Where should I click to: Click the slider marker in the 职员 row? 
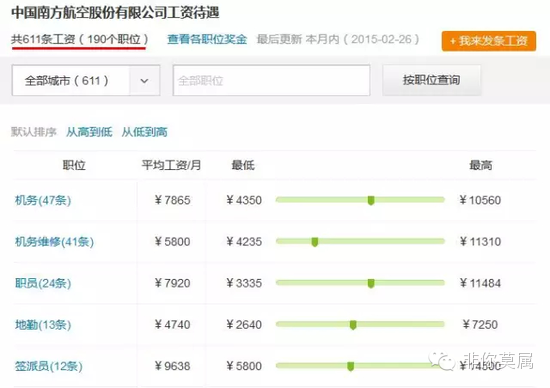tap(371, 283)
